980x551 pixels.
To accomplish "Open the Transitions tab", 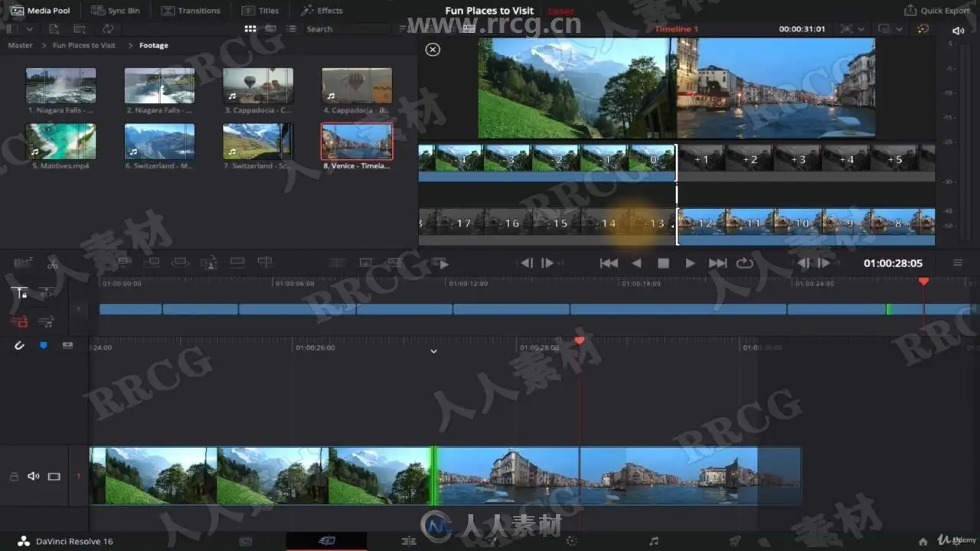I will tap(191, 11).
